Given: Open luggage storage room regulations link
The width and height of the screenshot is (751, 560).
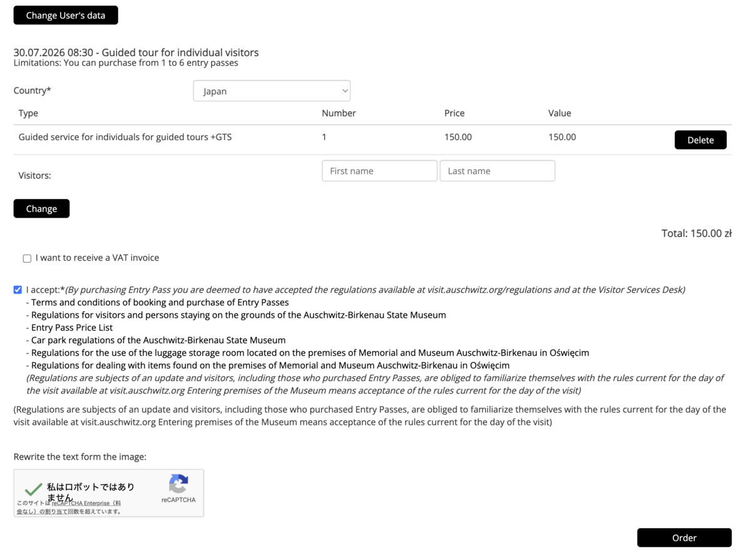Looking at the screenshot, I should (x=310, y=352).
